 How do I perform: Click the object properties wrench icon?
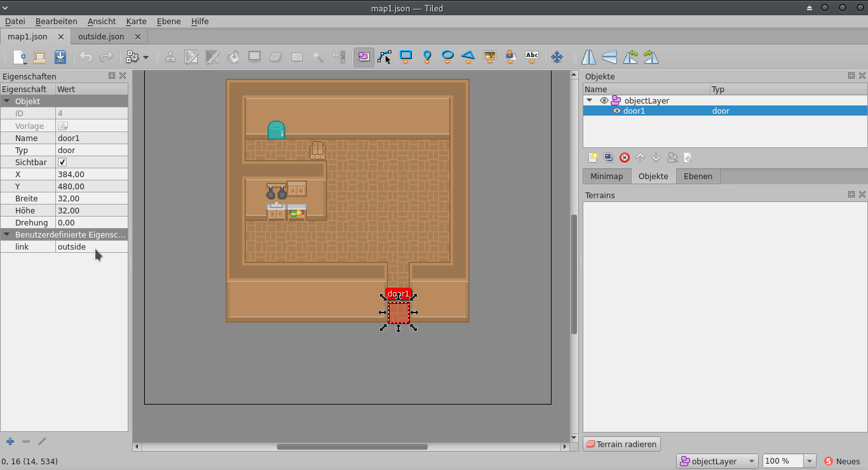point(688,158)
